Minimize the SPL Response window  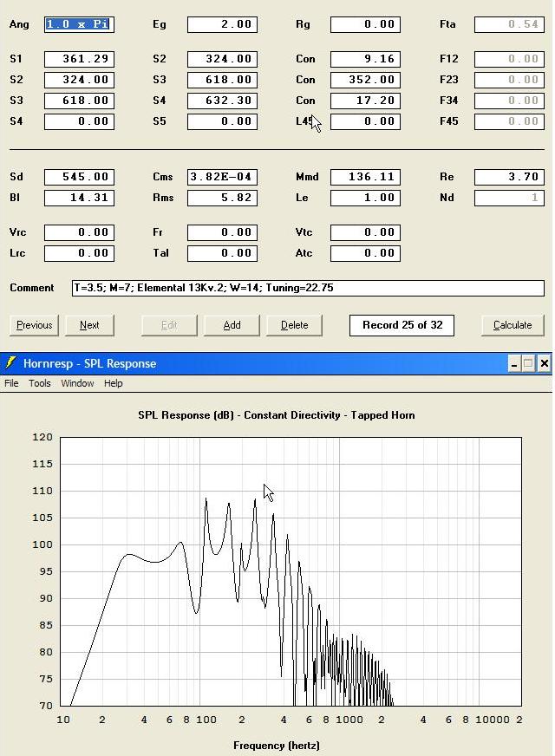coord(514,363)
